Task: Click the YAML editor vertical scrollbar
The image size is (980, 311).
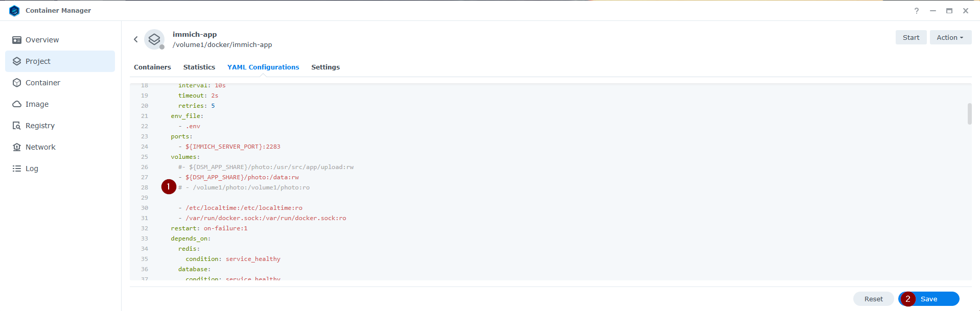Action: pyautogui.click(x=969, y=114)
